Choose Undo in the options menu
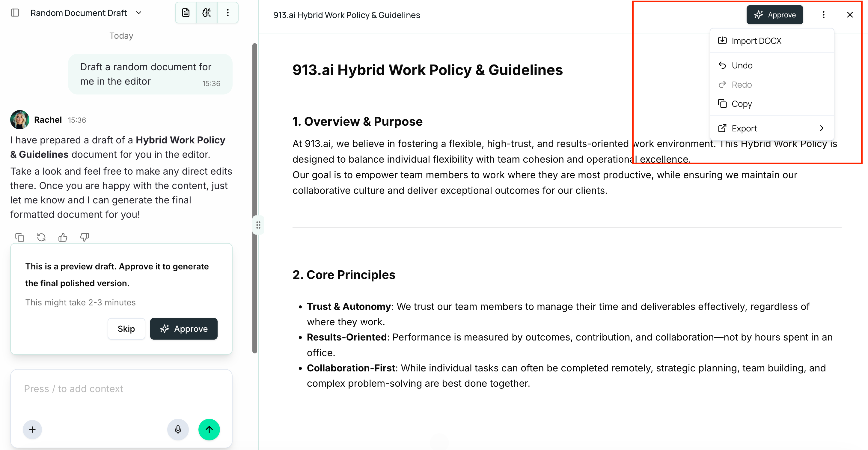 (771, 65)
